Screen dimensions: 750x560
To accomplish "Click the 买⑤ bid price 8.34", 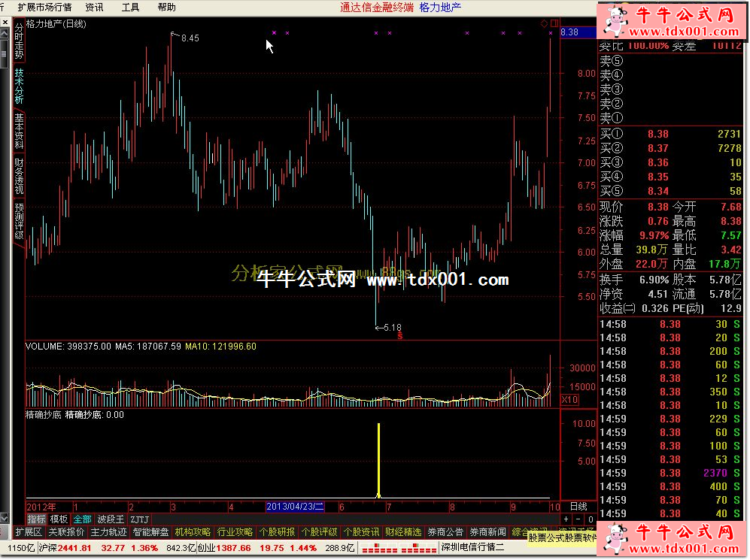I will coord(658,192).
